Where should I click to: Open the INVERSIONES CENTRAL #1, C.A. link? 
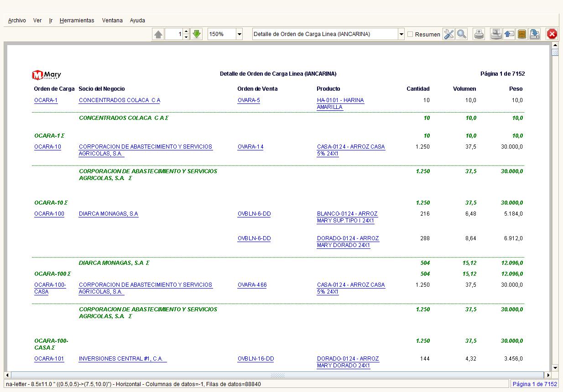tap(123, 359)
